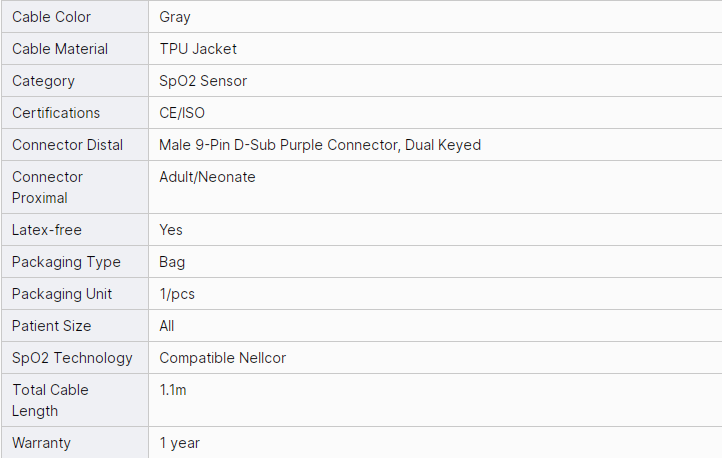Click the "Latex-free" row label

(x=47, y=230)
